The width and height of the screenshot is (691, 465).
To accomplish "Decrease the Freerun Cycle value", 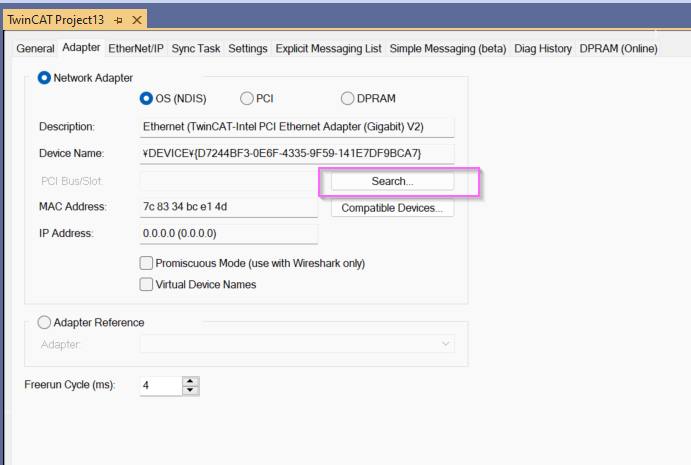I will pos(190,391).
